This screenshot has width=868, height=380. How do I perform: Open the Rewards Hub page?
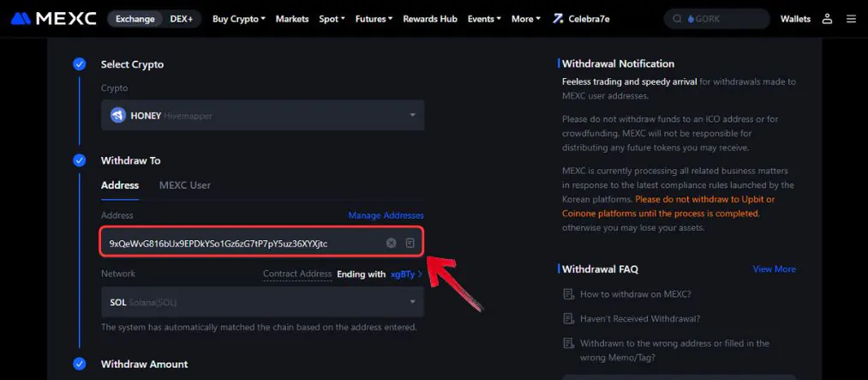pos(430,19)
